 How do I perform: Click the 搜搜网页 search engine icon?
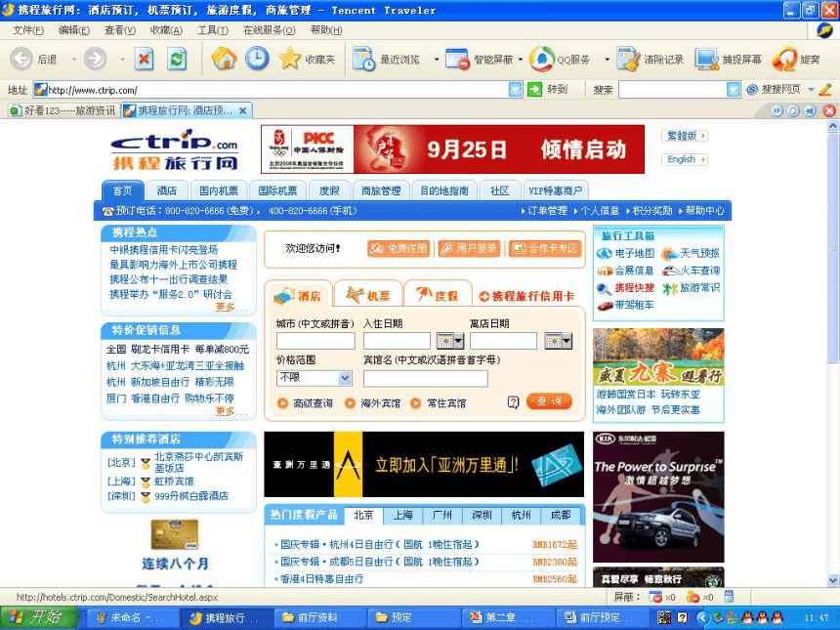752,90
